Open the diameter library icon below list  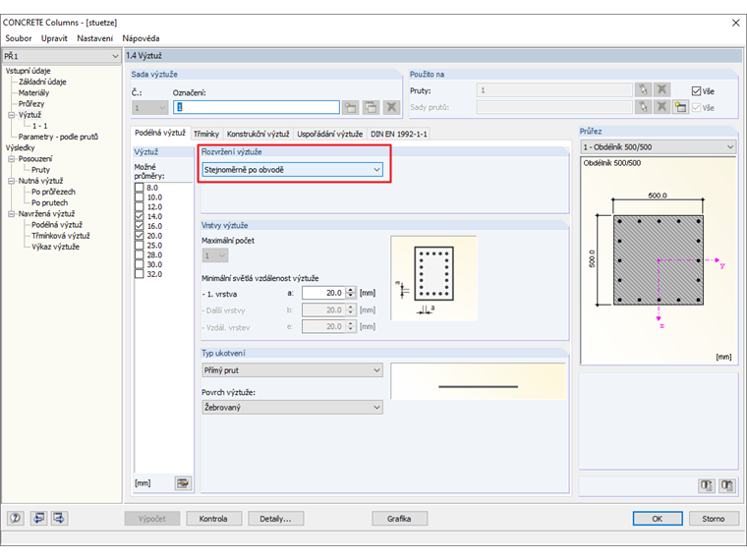[x=183, y=483]
